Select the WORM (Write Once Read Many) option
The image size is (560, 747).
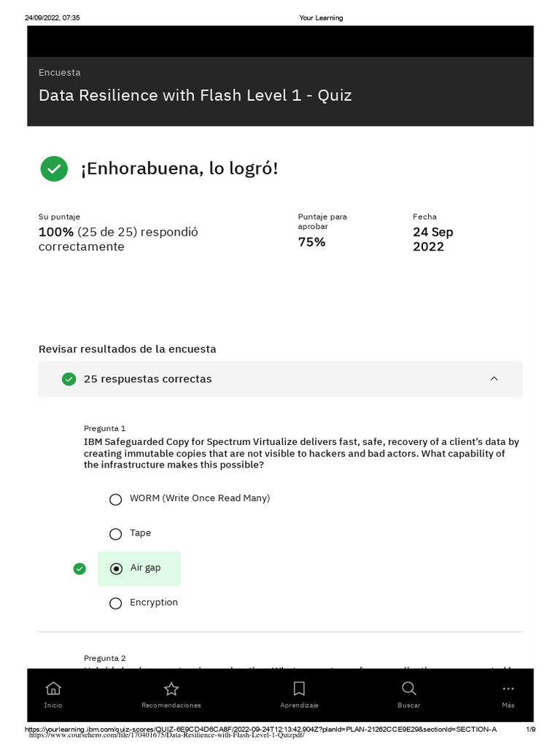[x=115, y=500]
